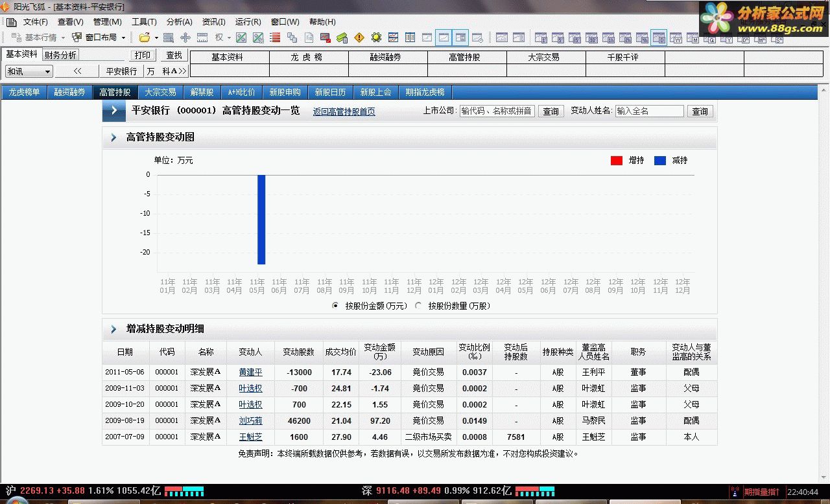The image size is (830, 504).
Task: Click the yellow gear settings toolbar icon
Action: pos(377,38)
